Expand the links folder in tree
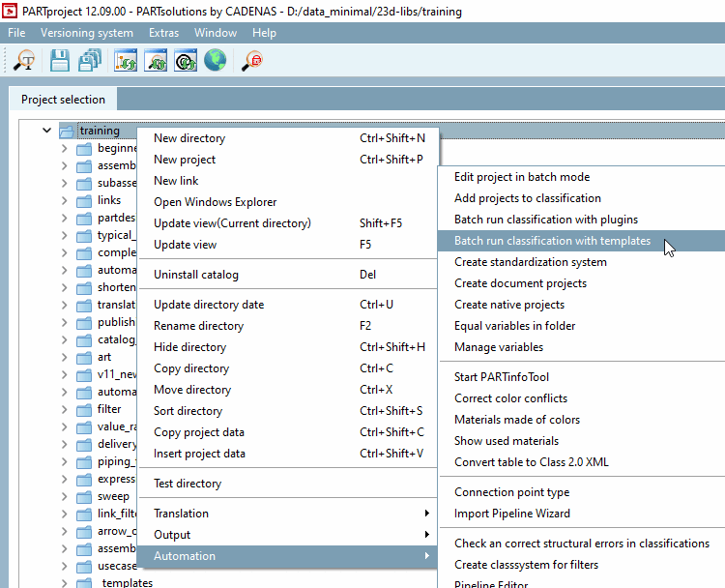725x588 pixels. 65,200
